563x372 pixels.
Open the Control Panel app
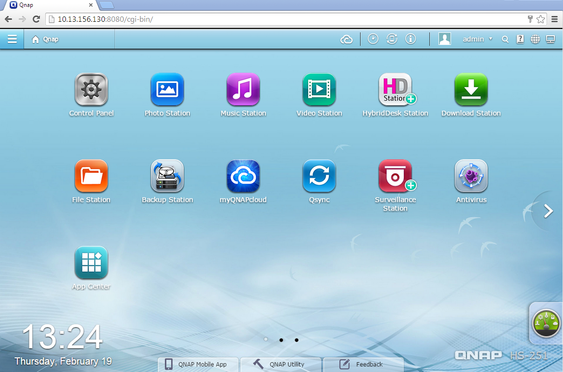91,90
